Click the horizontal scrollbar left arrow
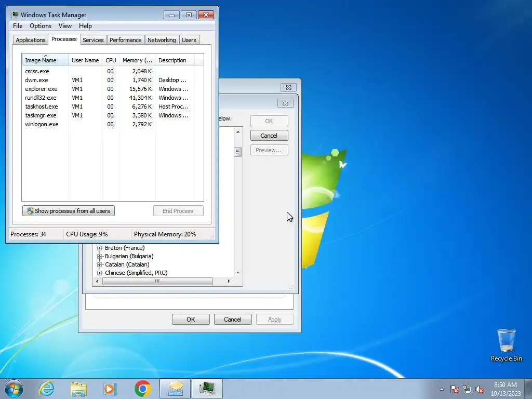The height and width of the screenshot is (399, 532). 97,281
